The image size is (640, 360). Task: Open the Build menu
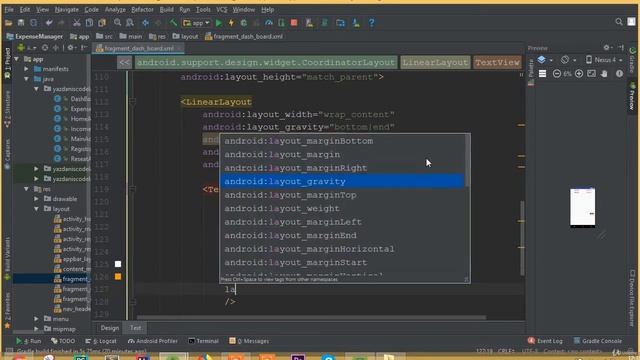(166, 9)
